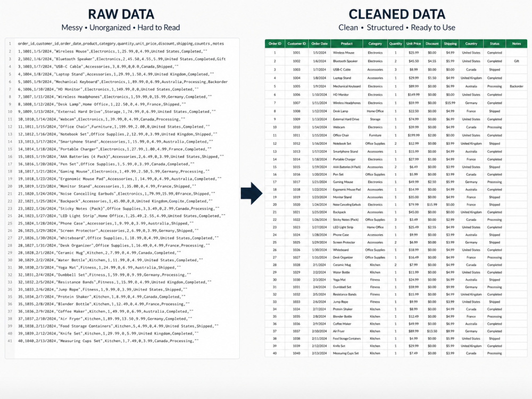Click the 'Furniture' category cell

pyautogui.click(x=375, y=135)
